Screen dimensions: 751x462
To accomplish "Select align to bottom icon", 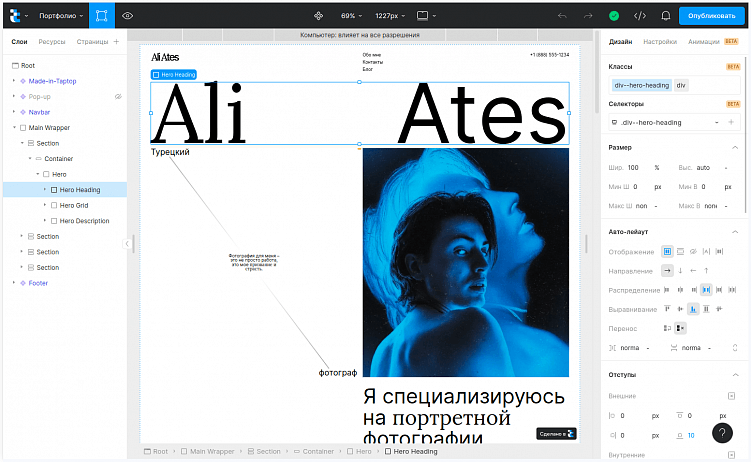I will (693, 309).
